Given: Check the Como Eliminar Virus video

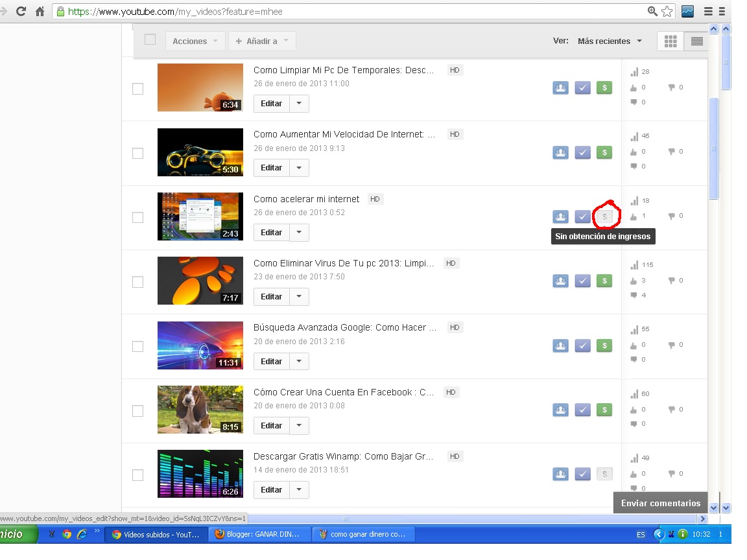Looking at the screenshot, I should (137, 282).
